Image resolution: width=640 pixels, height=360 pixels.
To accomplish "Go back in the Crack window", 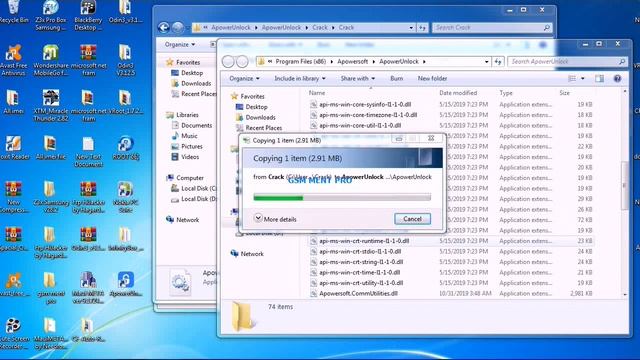I will tap(164, 27).
